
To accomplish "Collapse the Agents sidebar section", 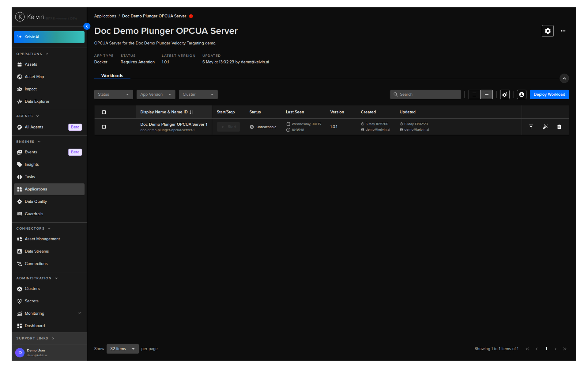I will [x=28, y=116].
